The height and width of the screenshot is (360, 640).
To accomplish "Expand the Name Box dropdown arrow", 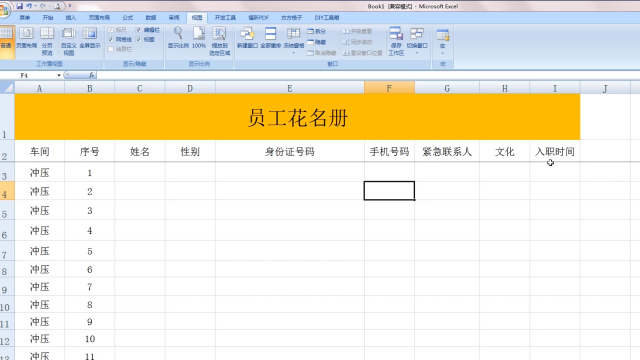I will (x=59, y=76).
